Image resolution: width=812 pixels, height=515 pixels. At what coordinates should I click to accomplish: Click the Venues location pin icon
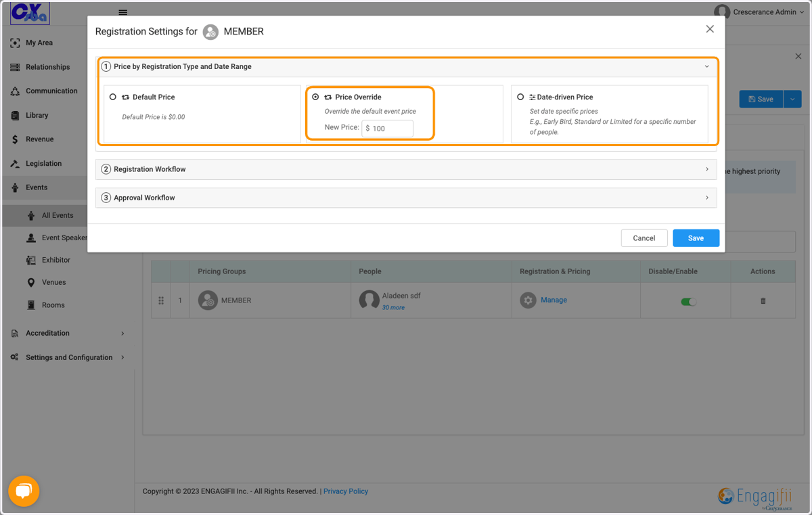point(31,282)
